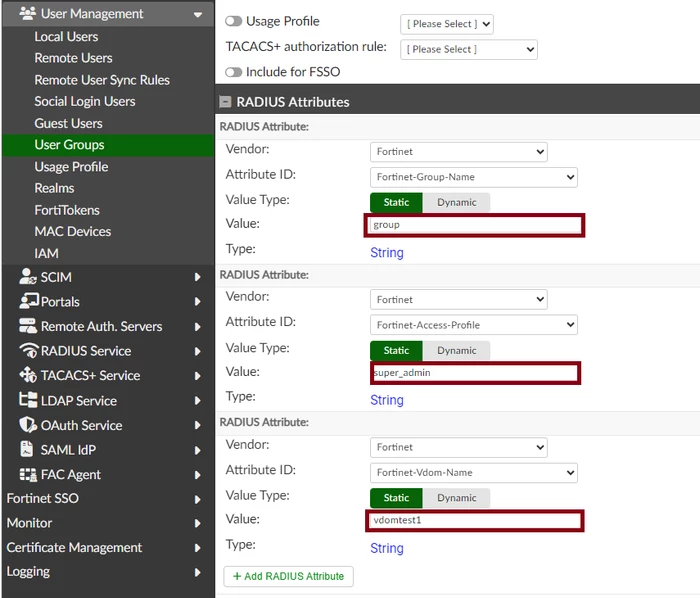Select Dynamic value type for Fortinet-Group-Name
This screenshot has height=598, width=700.
coord(456,203)
